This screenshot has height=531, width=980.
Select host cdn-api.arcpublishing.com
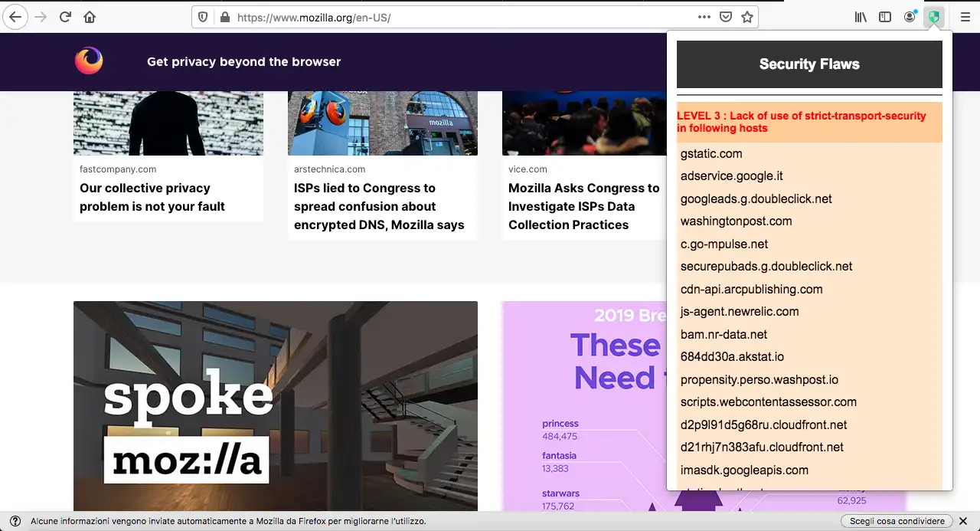[x=751, y=290]
